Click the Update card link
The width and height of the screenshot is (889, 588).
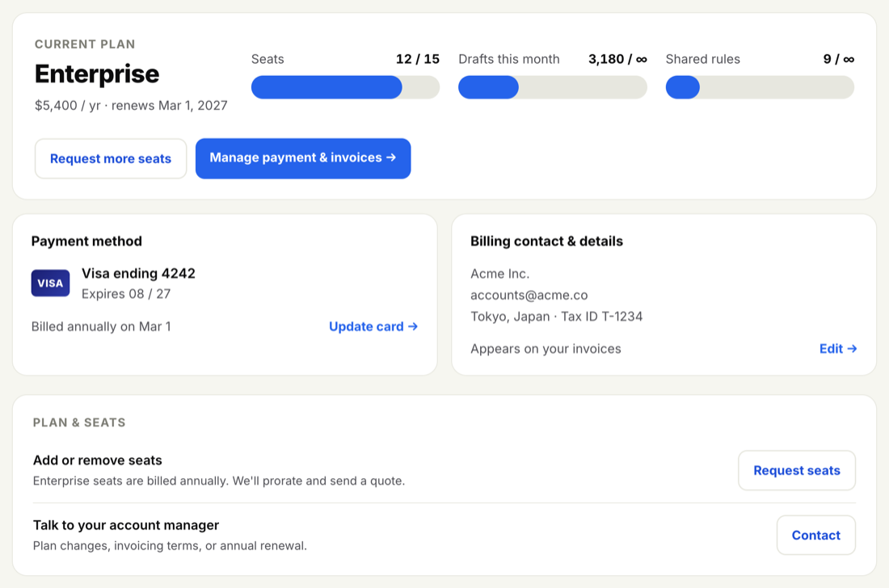pos(373,326)
